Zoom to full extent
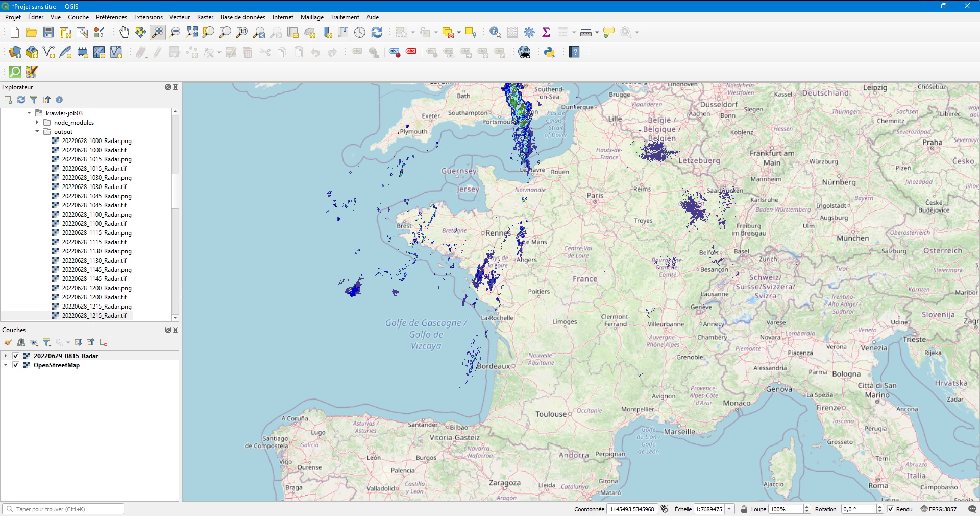The height and width of the screenshot is (516, 980). click(191, 32)
